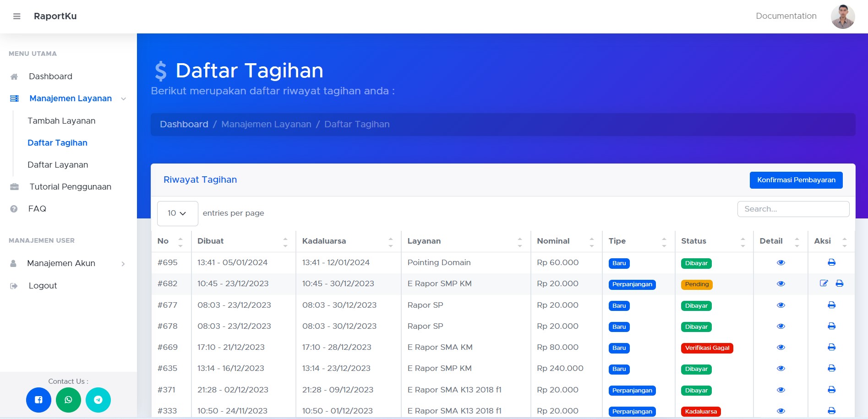
Task: Open the Documentation link
Action: (786, 16)
